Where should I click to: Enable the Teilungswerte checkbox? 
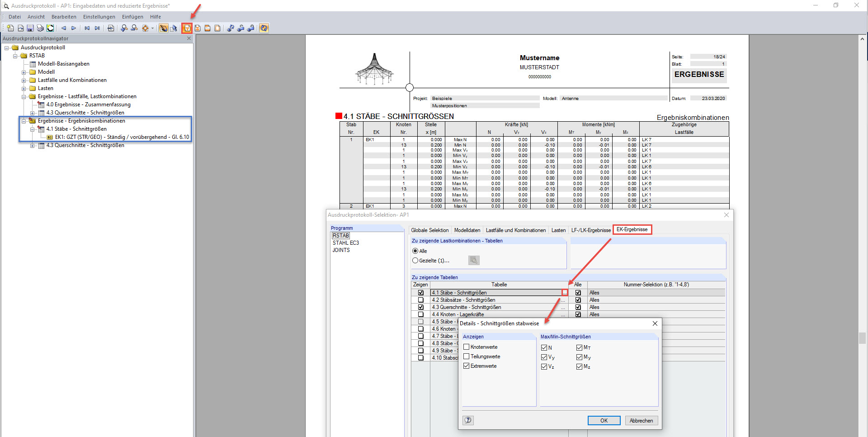[467, 356]
